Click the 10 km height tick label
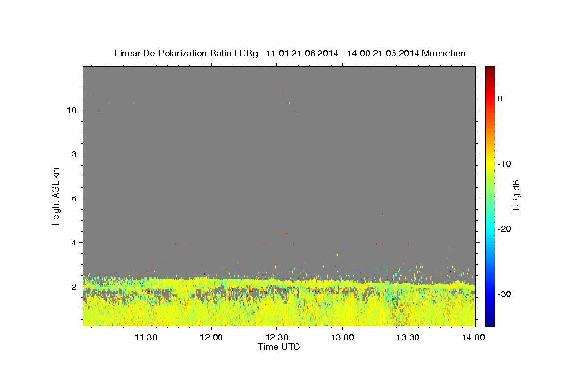Screen dimensions: 588x392 pos(73,110)
